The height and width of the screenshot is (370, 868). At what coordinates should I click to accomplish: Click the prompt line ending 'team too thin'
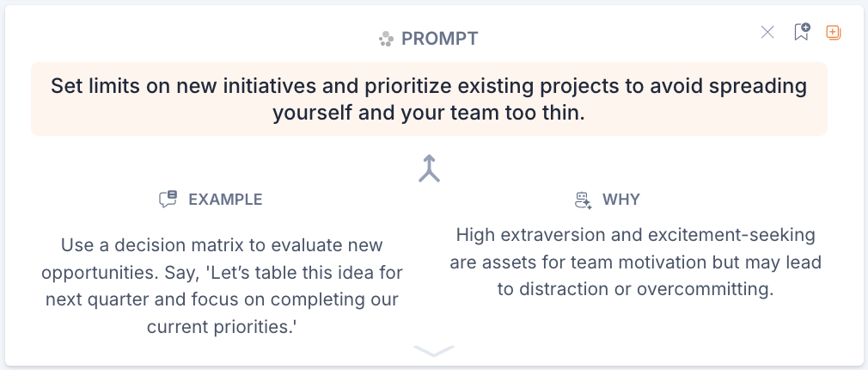pos(429,113)
